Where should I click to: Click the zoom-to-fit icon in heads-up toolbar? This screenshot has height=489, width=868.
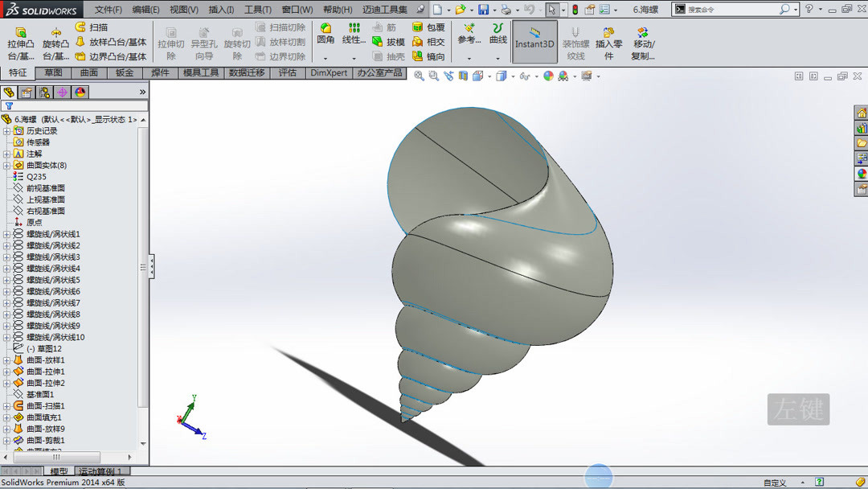pyautogui.click(x=419, y=76)
